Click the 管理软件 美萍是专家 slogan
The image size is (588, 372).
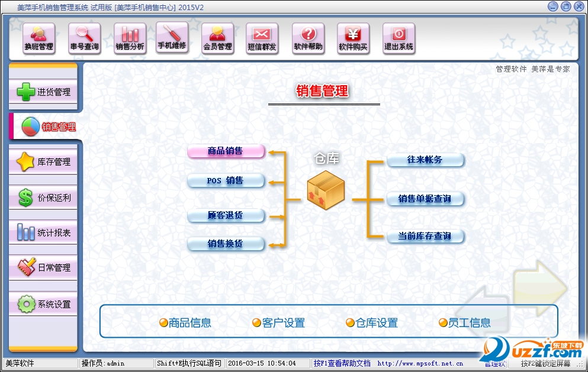[532, 69]
